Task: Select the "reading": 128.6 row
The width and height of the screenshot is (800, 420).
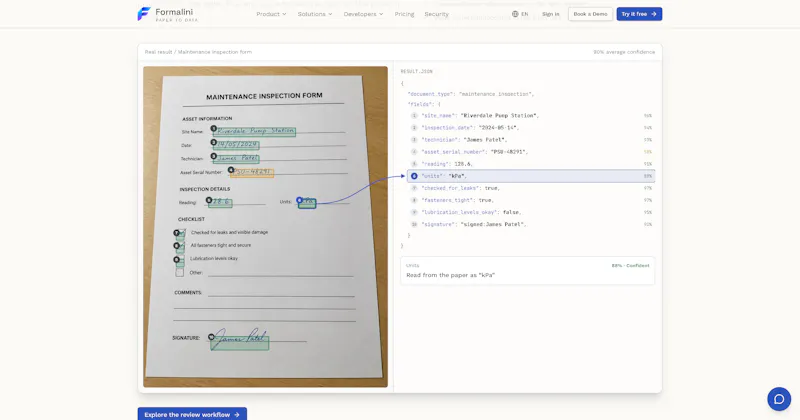Action: [531, 164]
